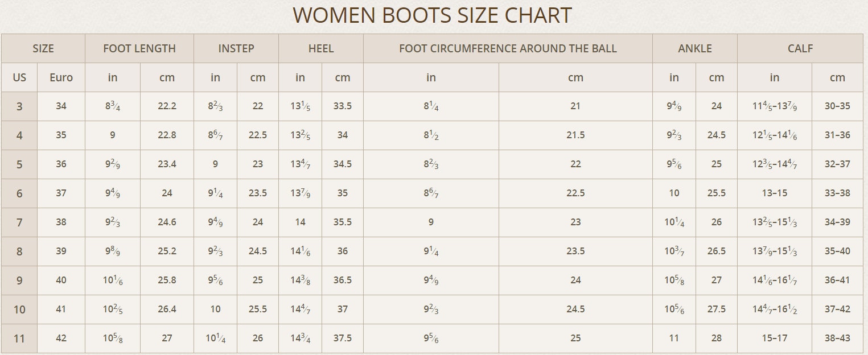Click the 37.5 cm heel cell
Screen dimensions: 868x355
click(x=343, y=339)
